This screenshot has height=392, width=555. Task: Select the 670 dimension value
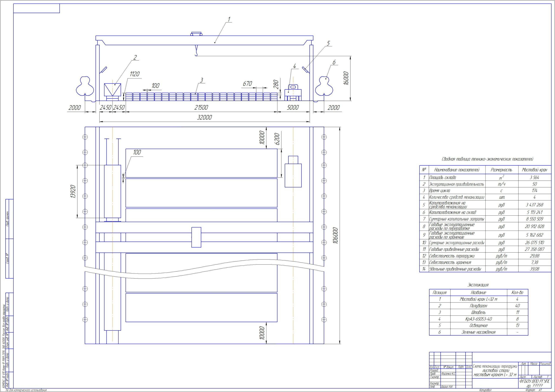[x=247, y=84]
